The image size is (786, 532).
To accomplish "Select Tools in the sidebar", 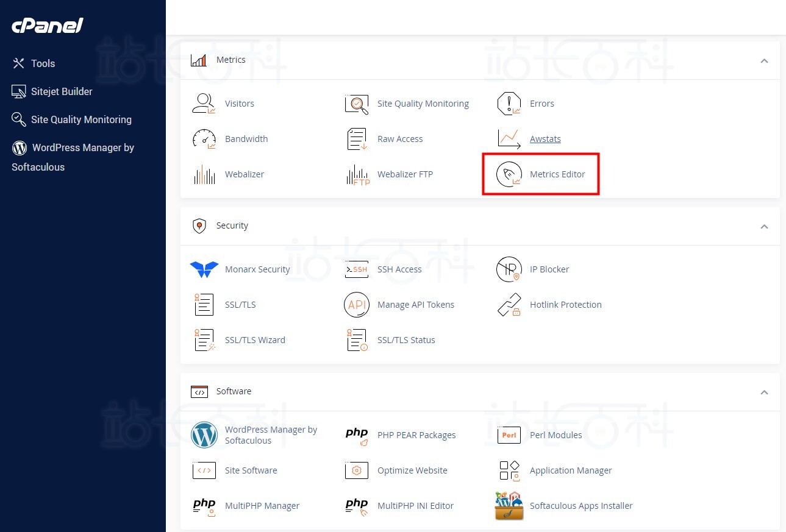I will (x=34, y=63).
